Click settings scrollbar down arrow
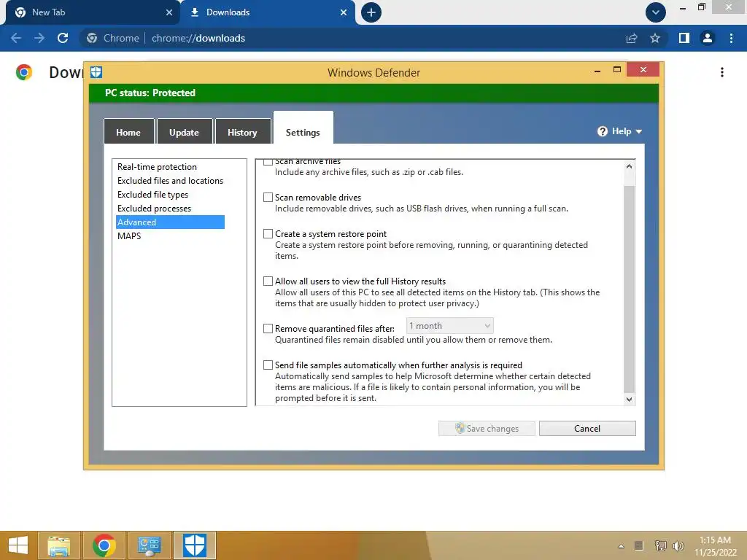This screenshot has height=560, width=747. point(630,400)
